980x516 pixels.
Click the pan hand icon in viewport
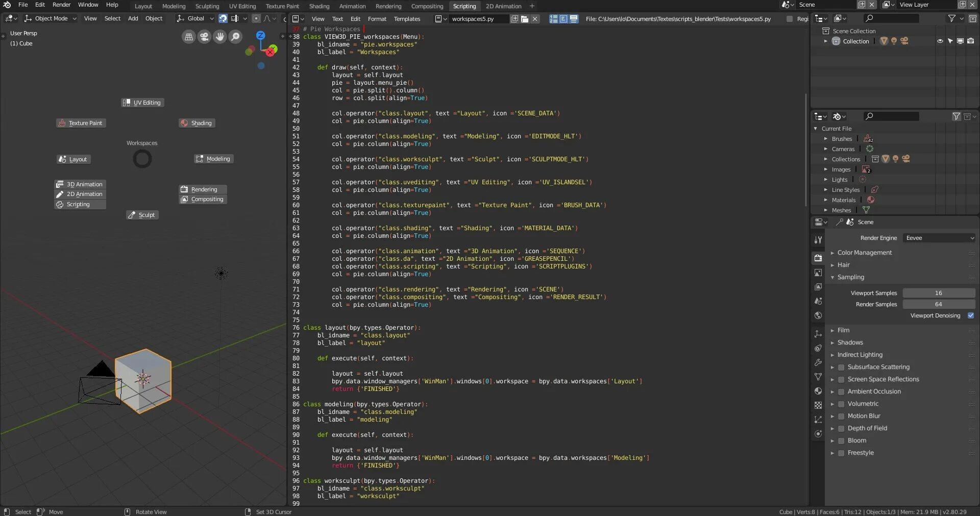[x=220, y=37]
